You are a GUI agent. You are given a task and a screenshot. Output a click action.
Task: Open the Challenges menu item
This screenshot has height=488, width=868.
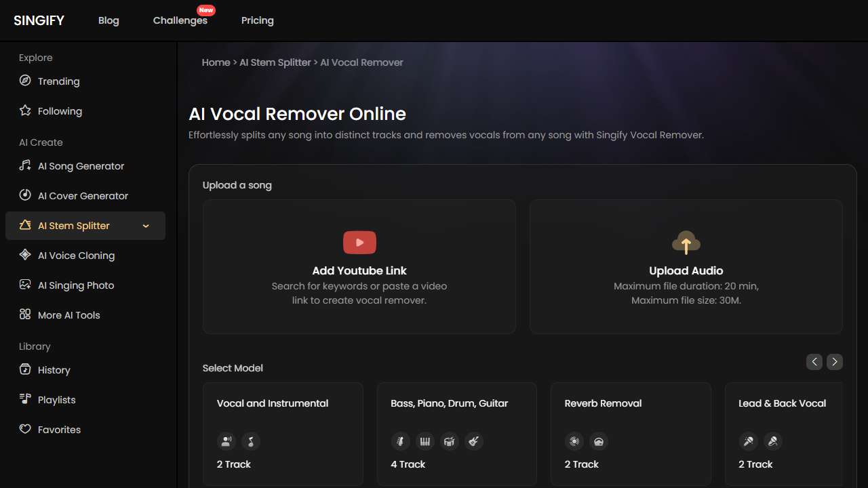tap(180, 20)
